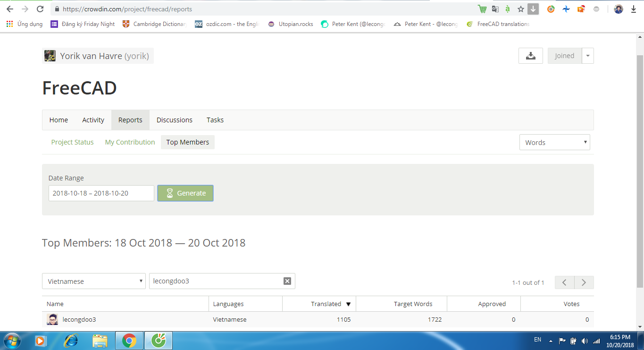Show hidden system tray icons

point(550,341)
